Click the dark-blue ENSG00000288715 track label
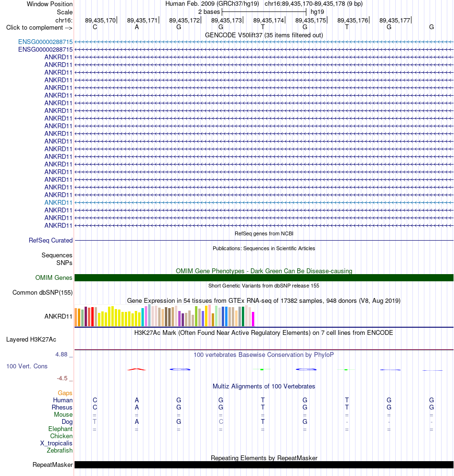 [45, 49]
